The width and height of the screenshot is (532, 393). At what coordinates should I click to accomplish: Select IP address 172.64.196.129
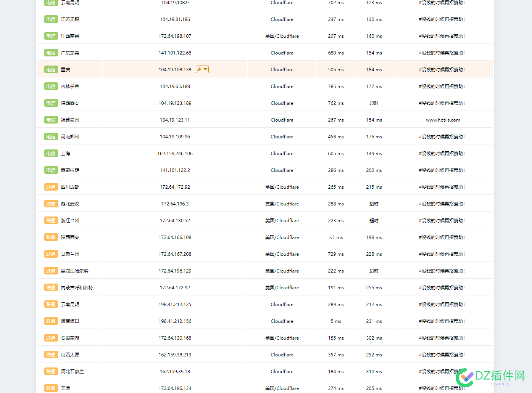pyautogui.click(x=175, y=271)
